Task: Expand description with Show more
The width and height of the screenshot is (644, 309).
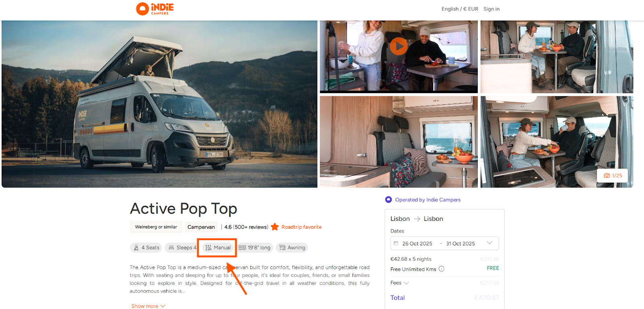Action: pos(148,306)
